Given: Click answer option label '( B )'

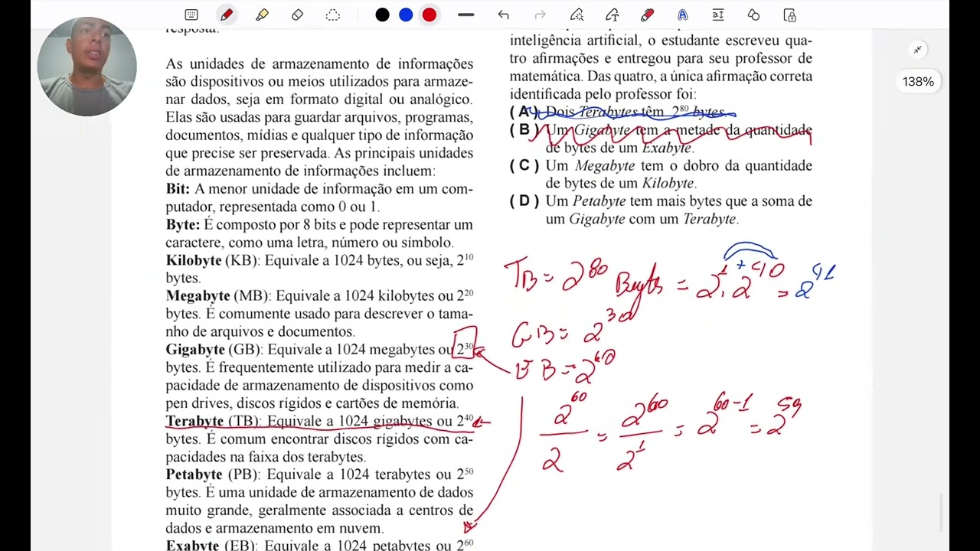Looking at the screenshot, I should pyautogui.click(x=524, y=130).
